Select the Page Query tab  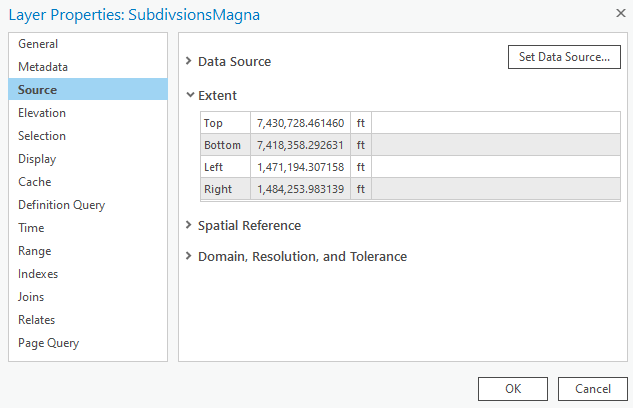48,343
